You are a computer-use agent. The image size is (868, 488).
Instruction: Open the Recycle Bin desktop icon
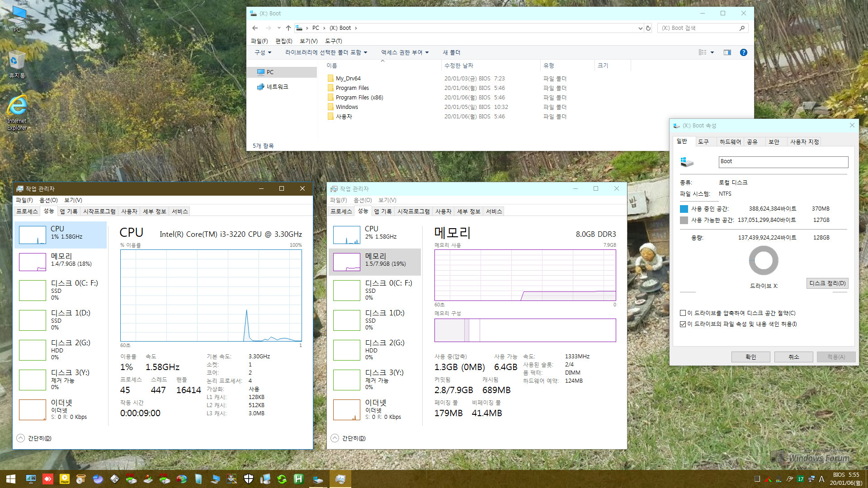(x=17, y=64)
